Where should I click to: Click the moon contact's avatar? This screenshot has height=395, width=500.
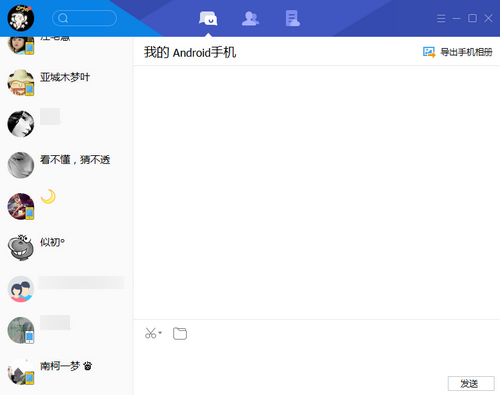point(21,206)
